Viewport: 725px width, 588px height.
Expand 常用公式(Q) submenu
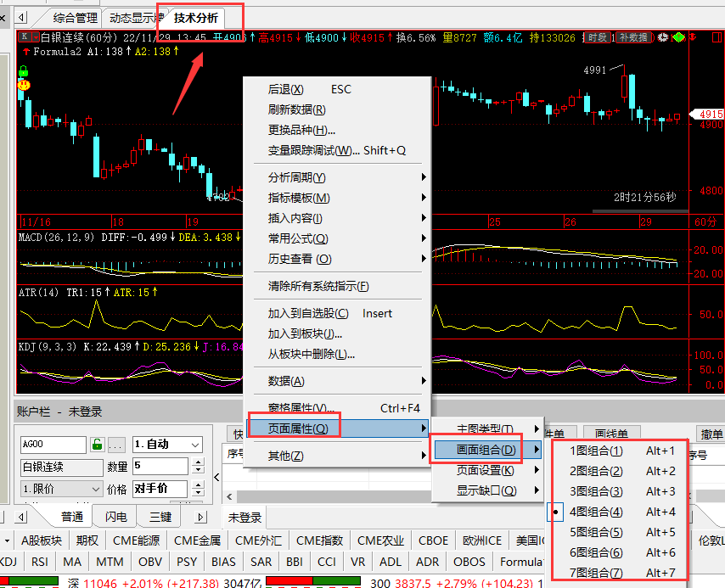tap(338, 238)
